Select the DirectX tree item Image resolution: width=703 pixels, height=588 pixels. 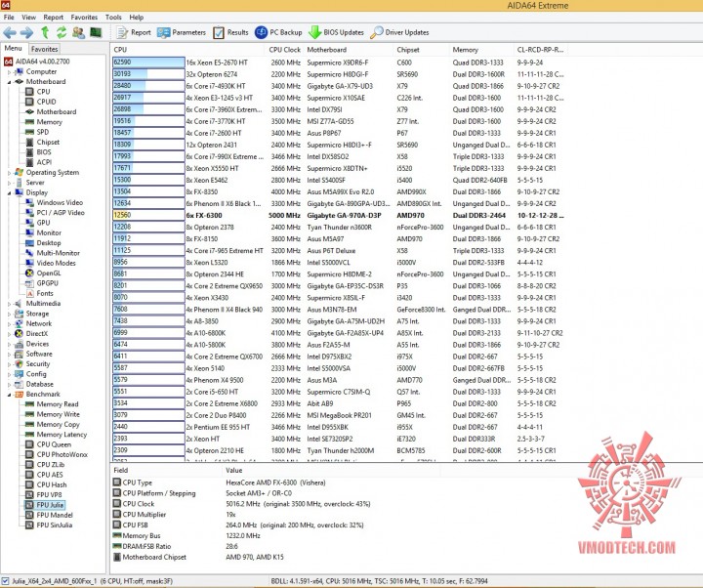pos(37,334)
